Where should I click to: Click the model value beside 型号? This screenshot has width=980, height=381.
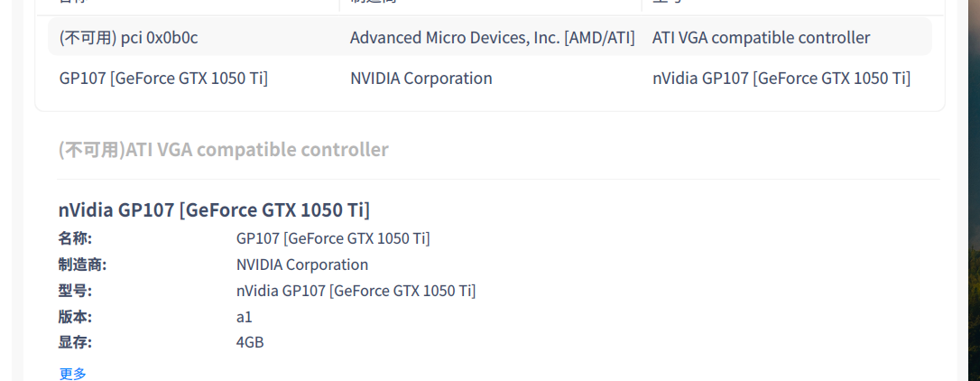[356, 291]
